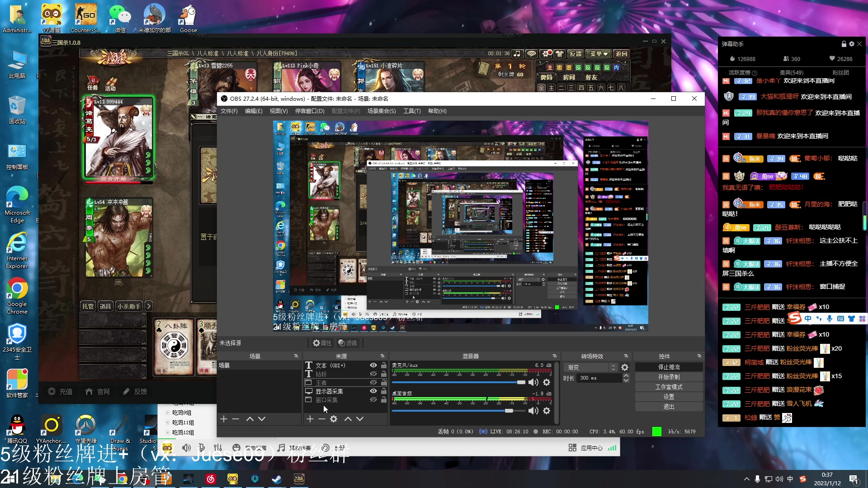Image resolution: width=868 pixels, height=488 pixels.
Task: Open OBS 编辑(E) menu
Action: (254, 111)
